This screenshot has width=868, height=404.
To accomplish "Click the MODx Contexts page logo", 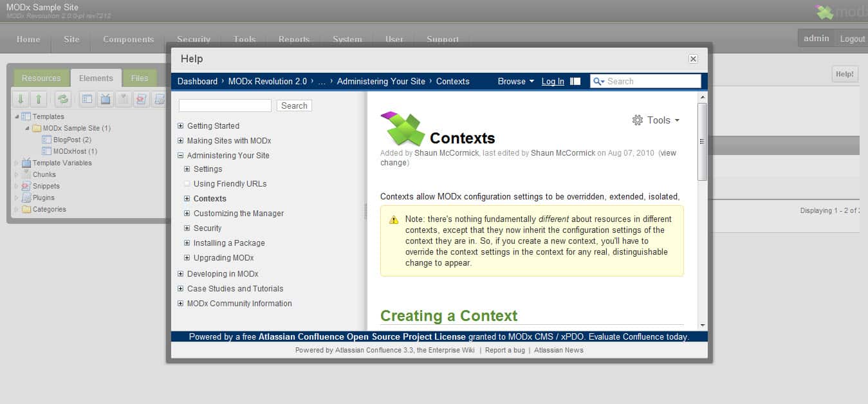I will tap(403, 128).
